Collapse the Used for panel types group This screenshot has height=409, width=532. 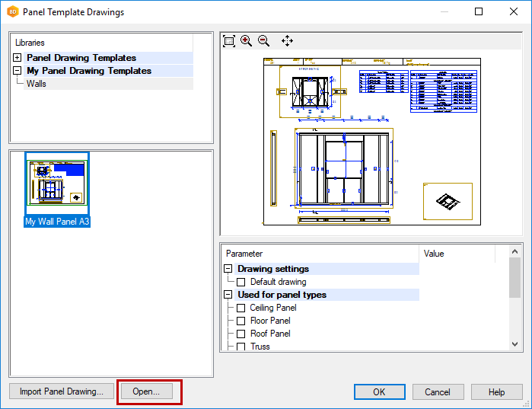tap(228, 295)
